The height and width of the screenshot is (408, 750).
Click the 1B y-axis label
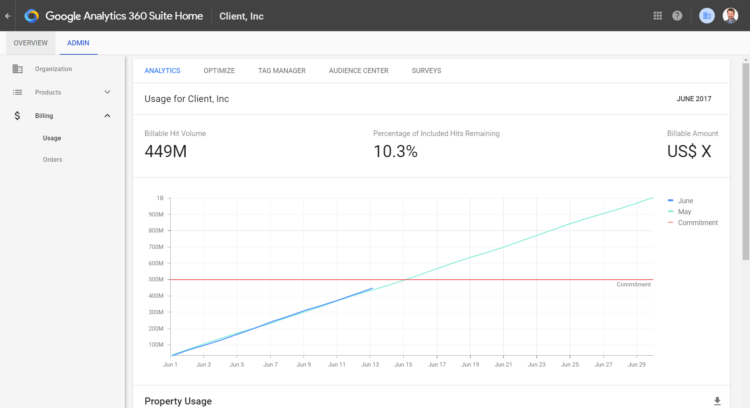160,198
